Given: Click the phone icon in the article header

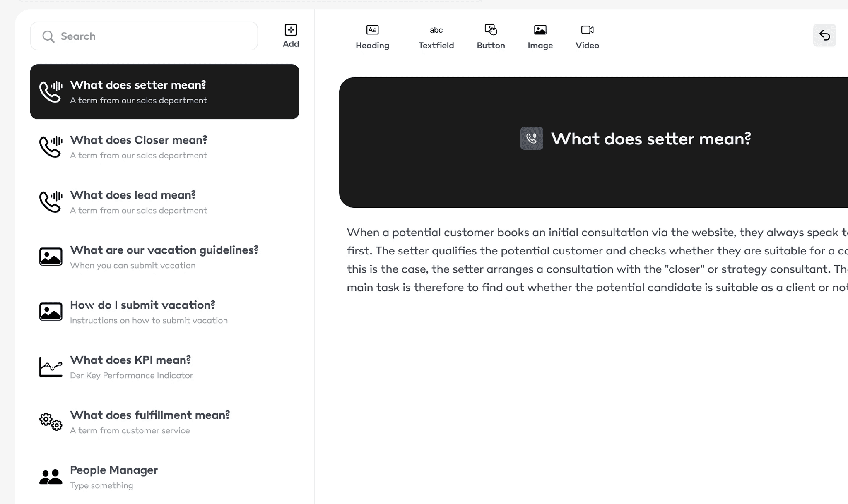Looking at the screenshot, I should coord(532,138).
